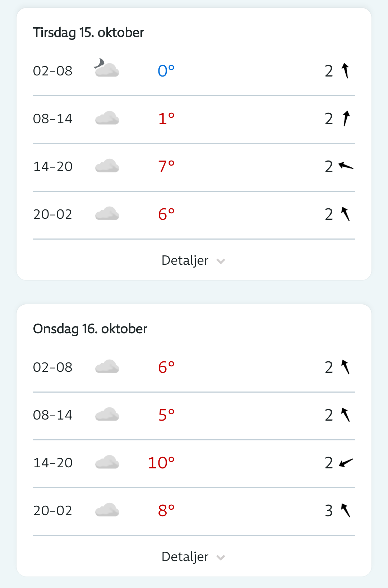Expand Detaljer for Tirsdag 15. oktober
Screen dimensions: 388x588
[185, 260]
